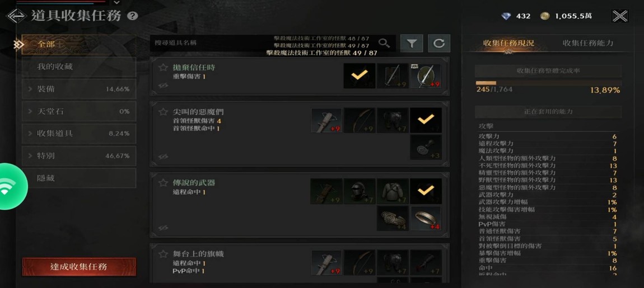Click the back arrow beside 道具收集任務
644x288 pixels.
[x=16, y=16]
